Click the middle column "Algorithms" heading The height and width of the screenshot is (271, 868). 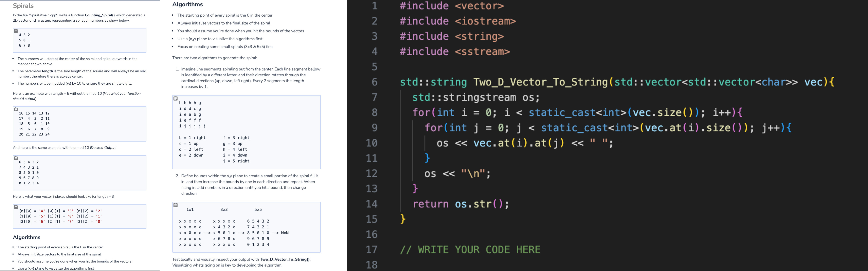(188, 4)
